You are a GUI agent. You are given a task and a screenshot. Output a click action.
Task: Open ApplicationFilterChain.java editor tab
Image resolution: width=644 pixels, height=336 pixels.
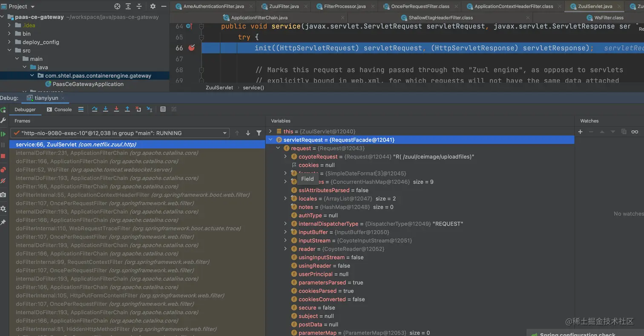(259, 17)
